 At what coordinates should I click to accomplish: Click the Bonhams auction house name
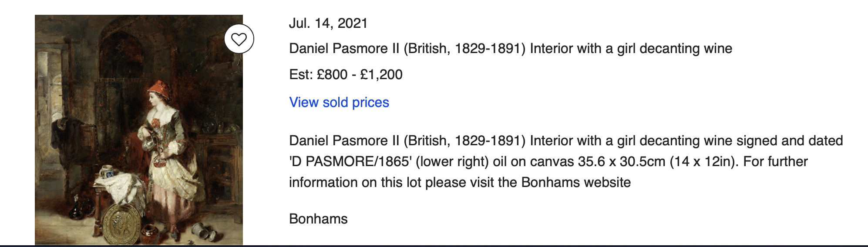(x=318, y=219)
